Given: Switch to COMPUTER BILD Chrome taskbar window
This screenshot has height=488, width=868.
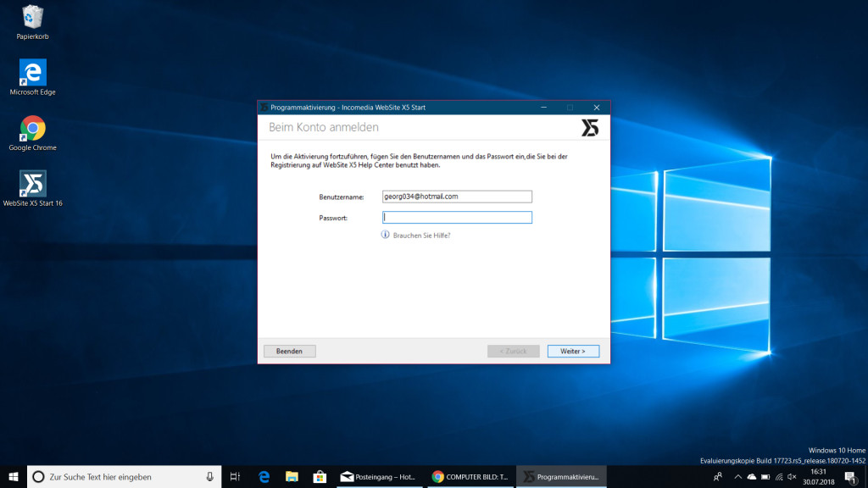Looking at the screenshot, I should click(470, 476).
